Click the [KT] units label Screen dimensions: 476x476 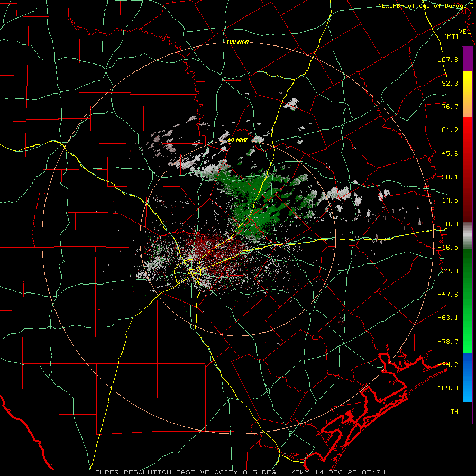452,36
